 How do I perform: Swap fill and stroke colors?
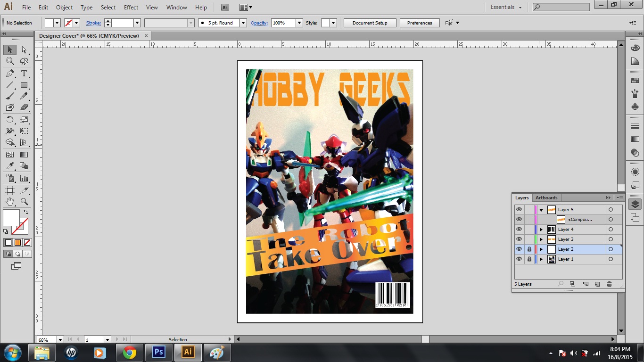point(26,213)
